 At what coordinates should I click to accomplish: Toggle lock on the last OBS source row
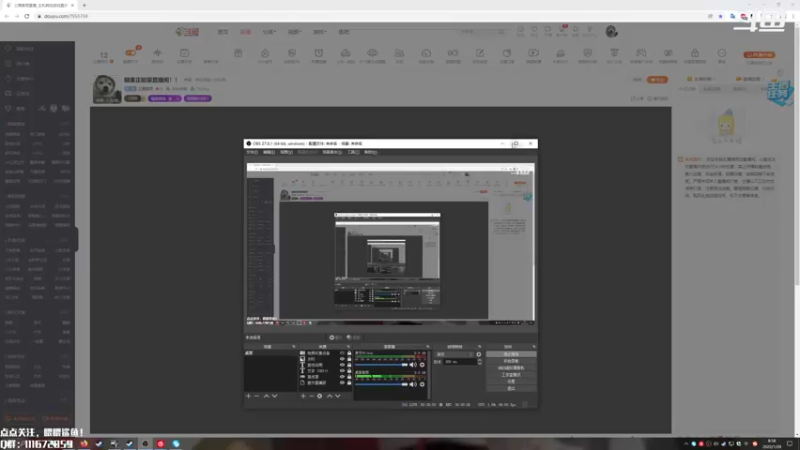[x=349, y=383]
